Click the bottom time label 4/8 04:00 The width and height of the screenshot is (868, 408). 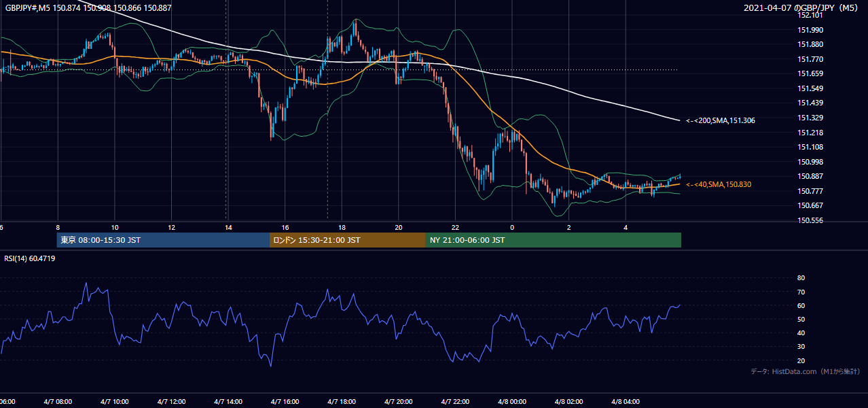[626, 402]
